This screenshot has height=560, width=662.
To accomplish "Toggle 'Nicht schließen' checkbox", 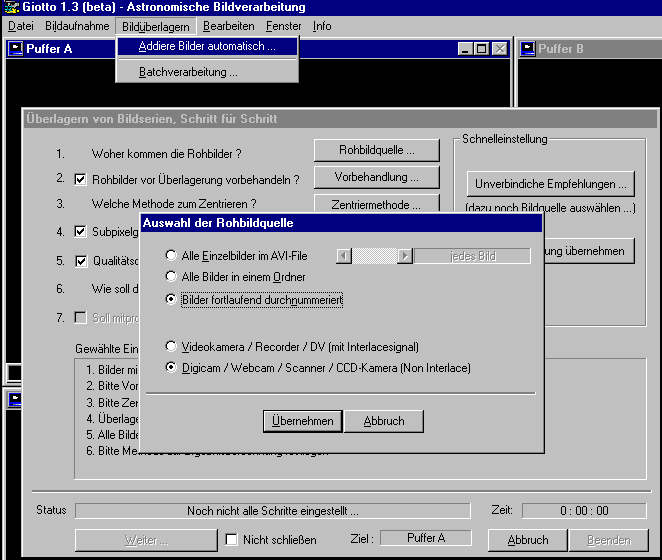I will pyautogui.click(x=232, y=540).
